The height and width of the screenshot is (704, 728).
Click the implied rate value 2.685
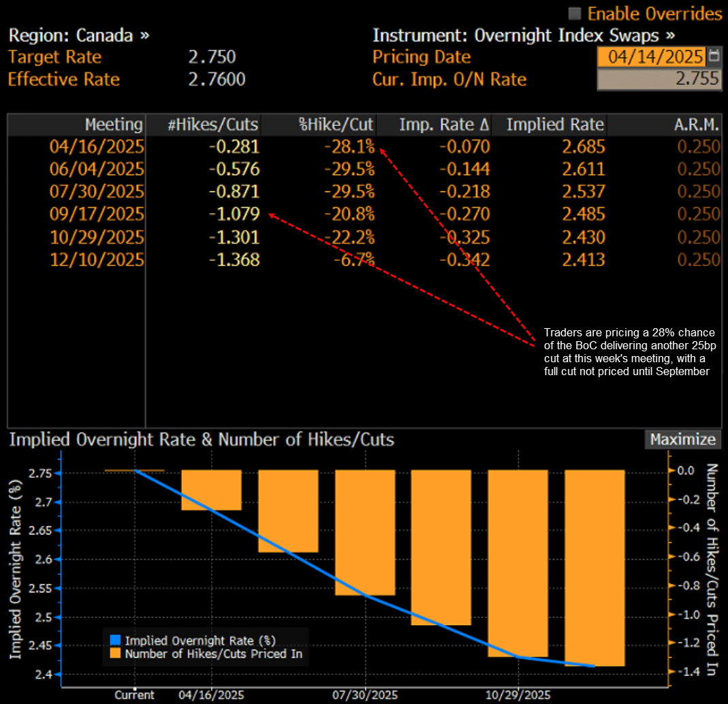584,146
